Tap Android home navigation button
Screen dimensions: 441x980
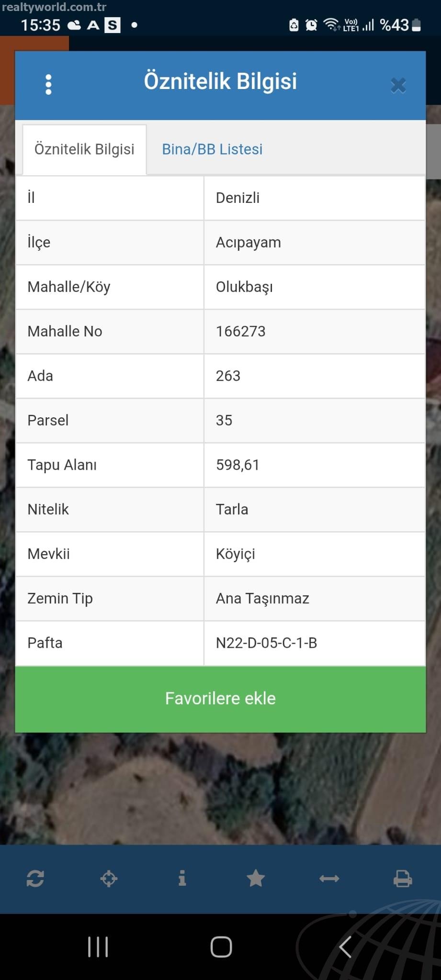[x=221, y=947]
